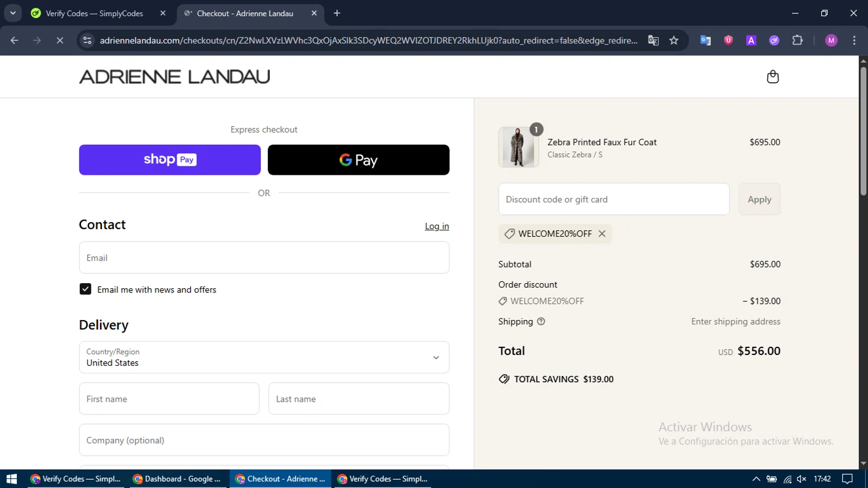Click the translate page icon
Viewport: 868px width, 488px height.
(x=653, y=41)
